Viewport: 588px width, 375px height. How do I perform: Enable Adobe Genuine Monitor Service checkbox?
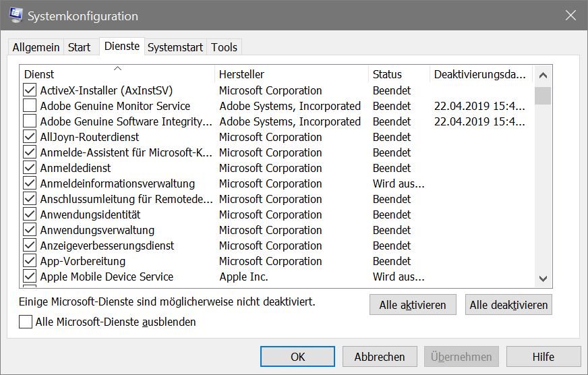click(x=30, y=105)
